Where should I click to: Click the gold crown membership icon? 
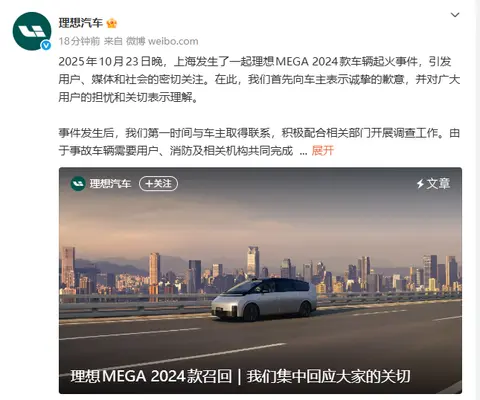click(112, 23)
